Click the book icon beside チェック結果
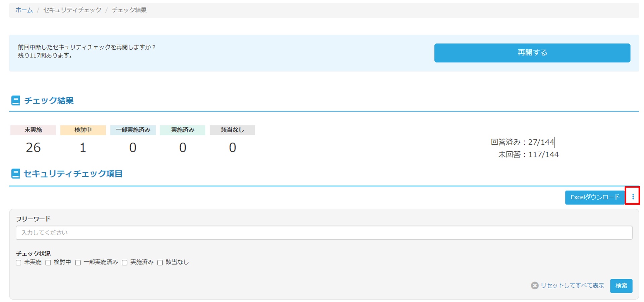The height and width of the screenshot is (302, 644). (x=15, y=100)
